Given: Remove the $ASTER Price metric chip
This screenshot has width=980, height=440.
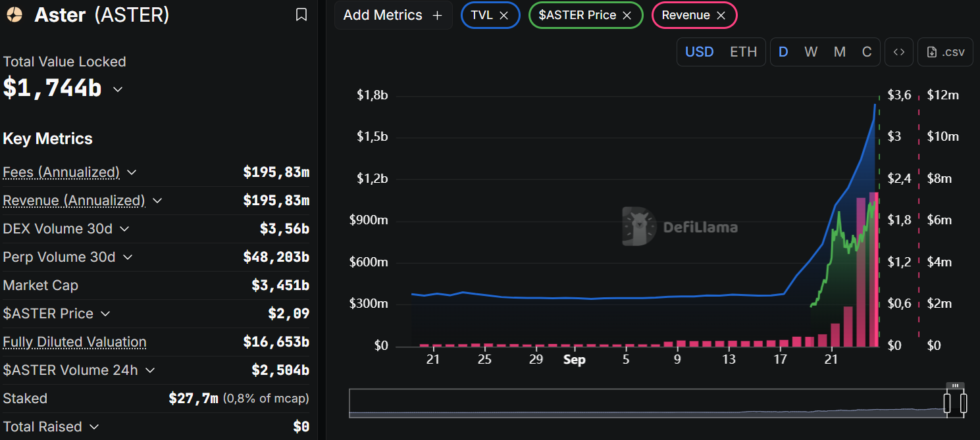Looking at the screenshot, I should click(x=627, y=15).
